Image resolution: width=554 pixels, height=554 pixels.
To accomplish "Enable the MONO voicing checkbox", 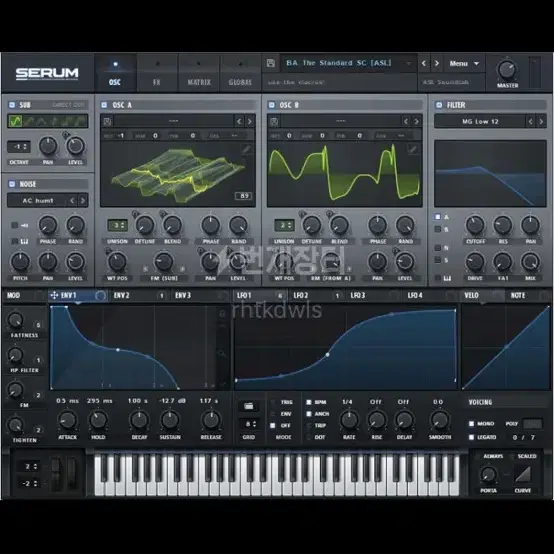I will click(471, 423).
